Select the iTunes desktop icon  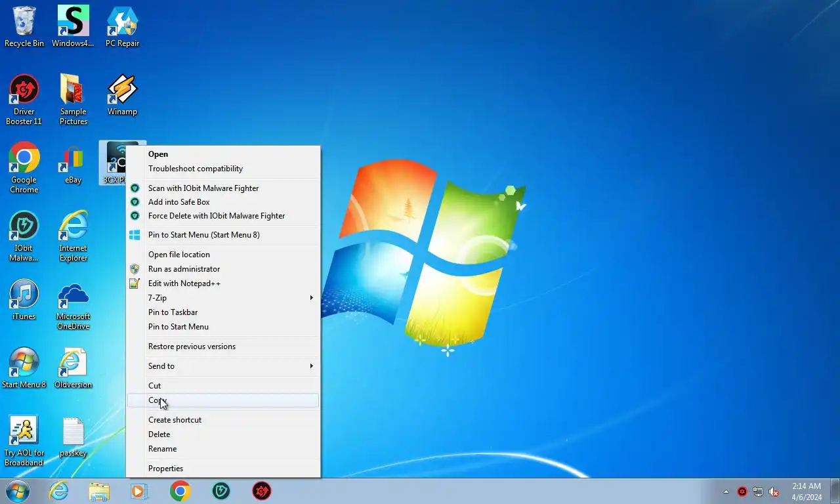pos(24,300)
